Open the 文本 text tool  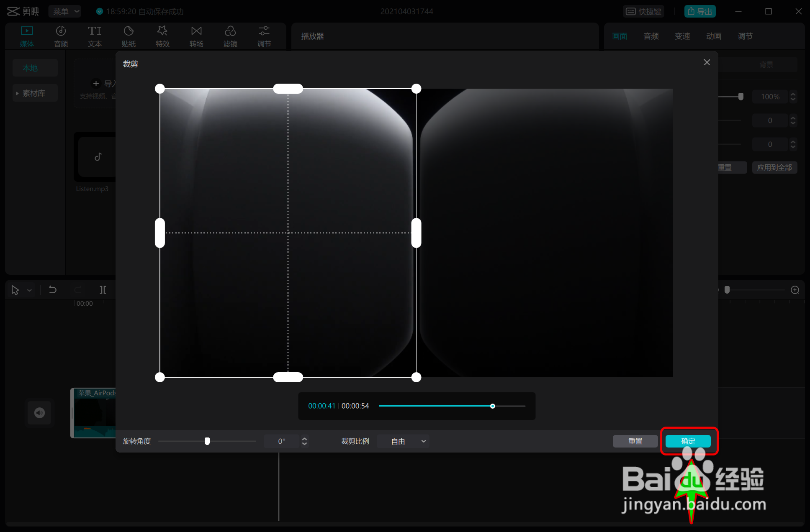click(x=95, y=36)
